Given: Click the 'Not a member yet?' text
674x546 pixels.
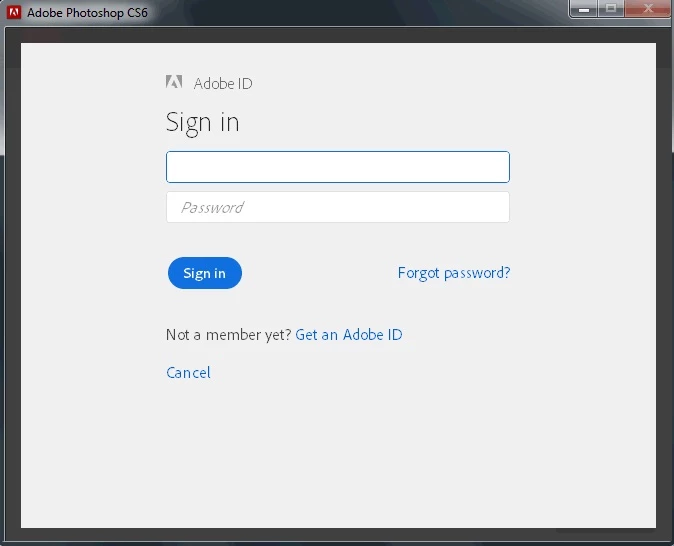Looking at the screenshot, I should [x=229, y=334].
